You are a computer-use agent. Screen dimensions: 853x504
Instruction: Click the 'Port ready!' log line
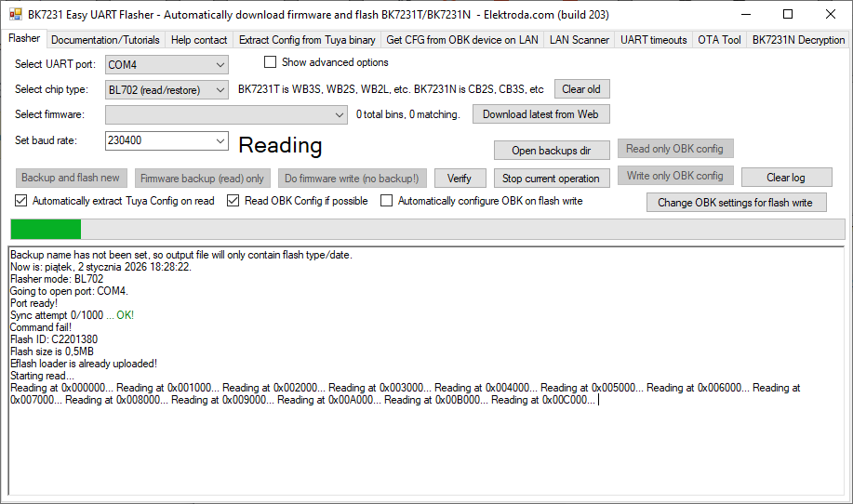pyautogui.click(x=33, y=303)
